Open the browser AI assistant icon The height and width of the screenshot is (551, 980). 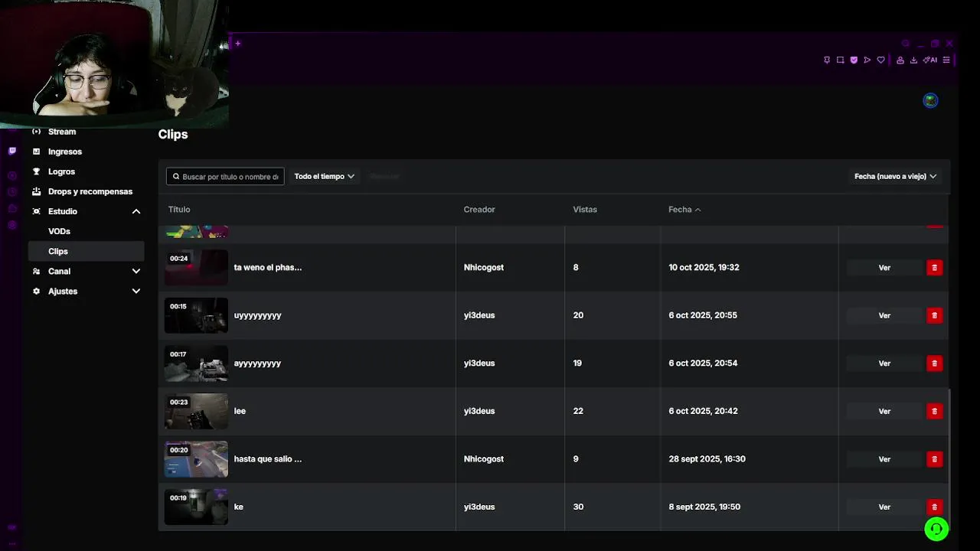[930, 60]
